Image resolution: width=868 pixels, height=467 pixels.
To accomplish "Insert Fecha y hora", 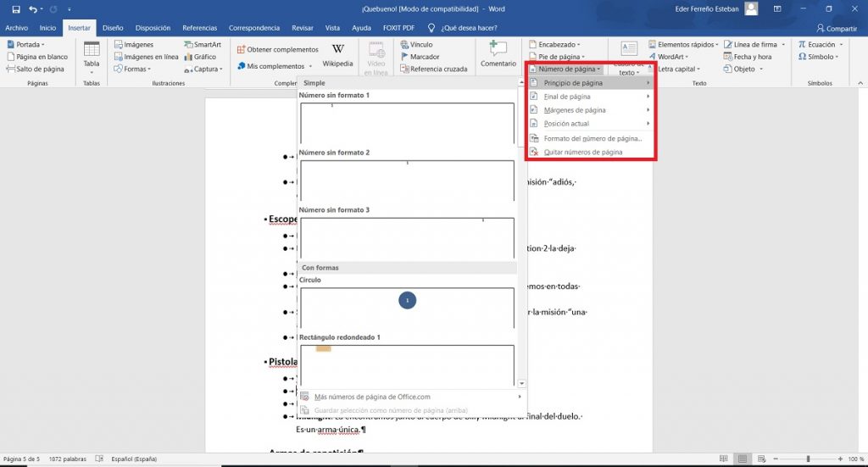I will click(x=748, y=57).
